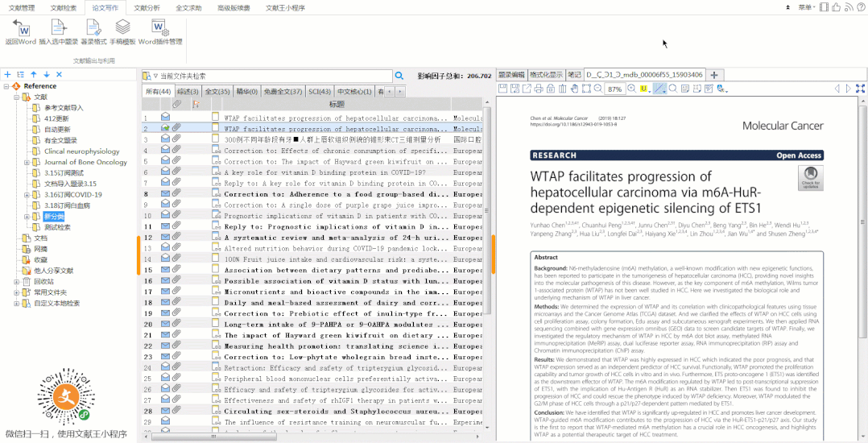Select the Clincal neurophysiology folder
Viewport: 868px width, 443px height.
pos(81,151)
